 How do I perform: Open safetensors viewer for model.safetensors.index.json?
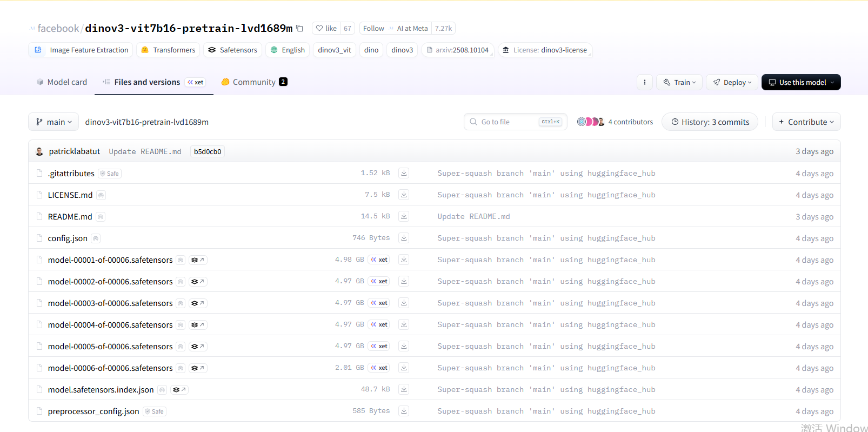tap(179, 390)
